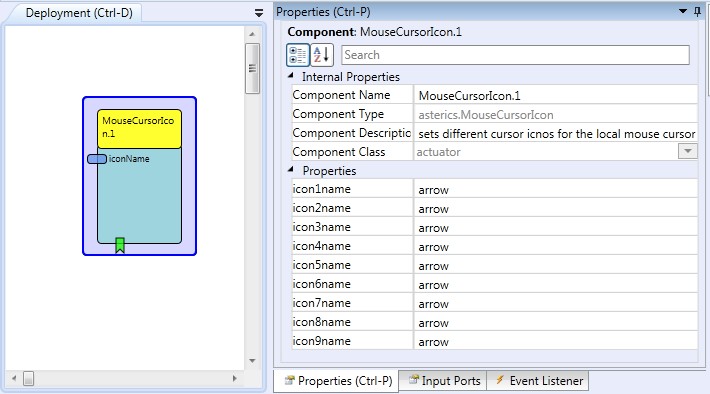710x394 pixels.
Task: Edit the icon5name value
Action: pos(555,266)
